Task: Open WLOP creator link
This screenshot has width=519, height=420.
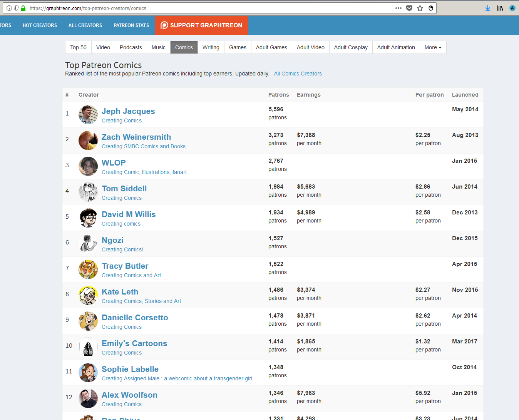Action: pyautogui.click(x=114, y=163)
